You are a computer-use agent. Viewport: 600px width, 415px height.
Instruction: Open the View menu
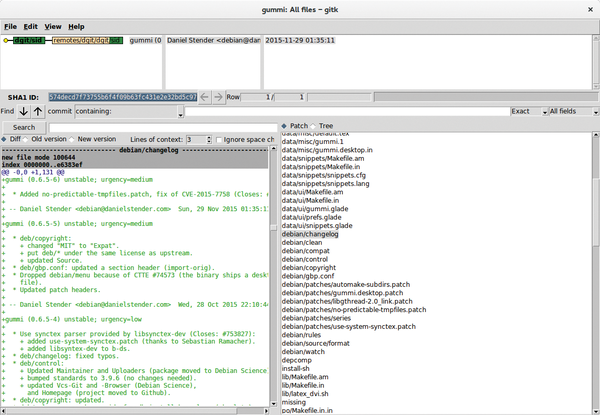[x=53, y=26]
